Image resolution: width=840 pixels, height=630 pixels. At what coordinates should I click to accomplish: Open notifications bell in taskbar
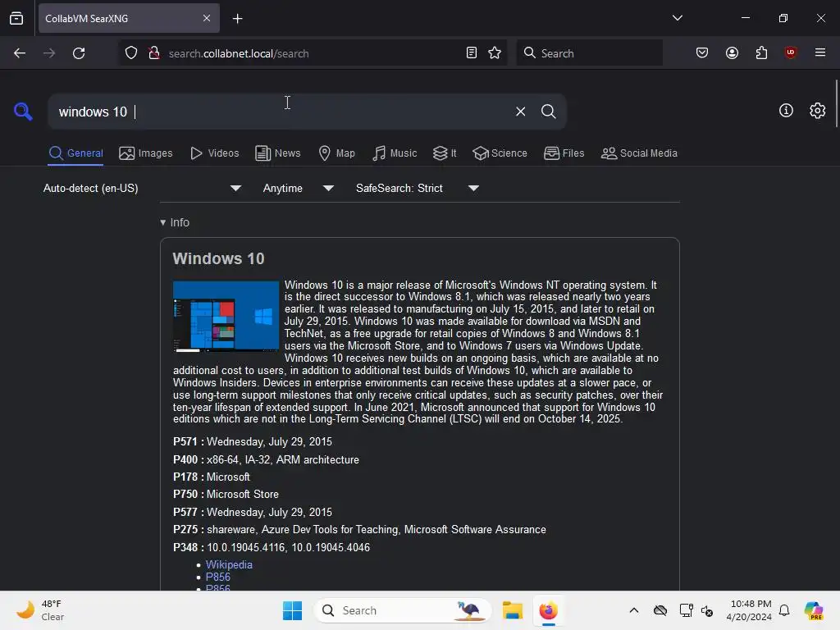tap(784, 610)
